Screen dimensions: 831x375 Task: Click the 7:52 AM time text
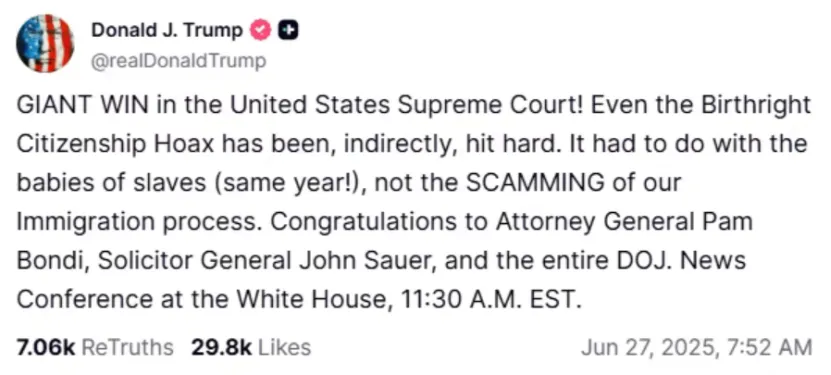click(772, 347)
